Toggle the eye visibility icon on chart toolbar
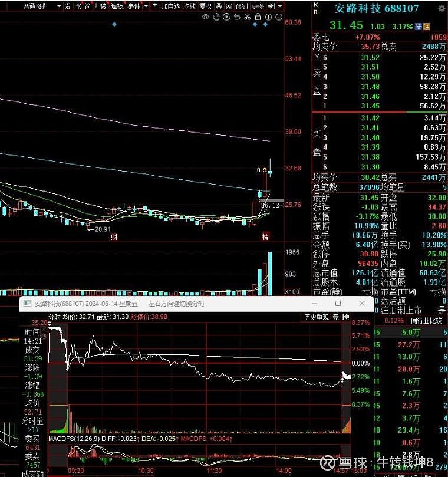The height and width of the screenshot is (477, 448). point(206,17)
